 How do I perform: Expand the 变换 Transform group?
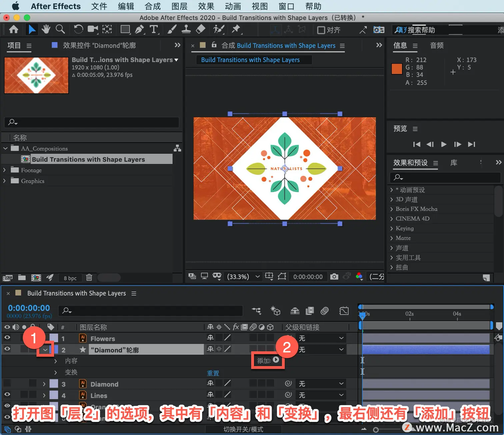click(56, 372)
